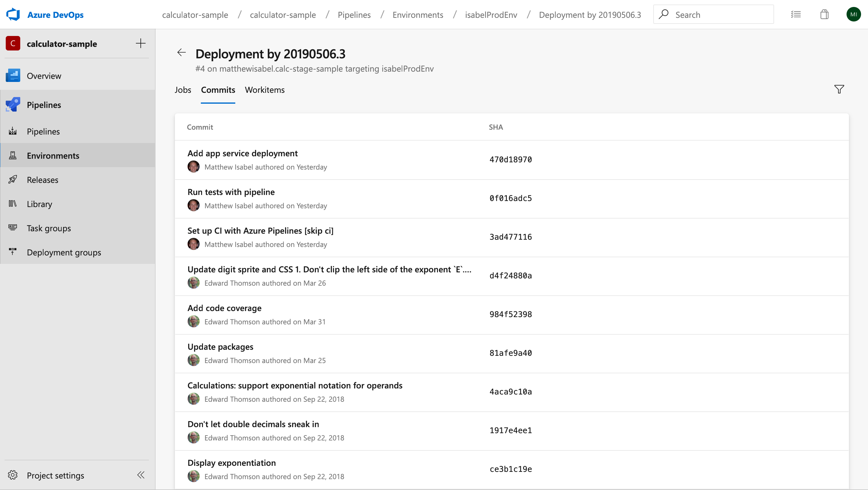Viewport: 868px width, 490px height.
Task: Click the Library books icon
Action: tap(13, 204)
